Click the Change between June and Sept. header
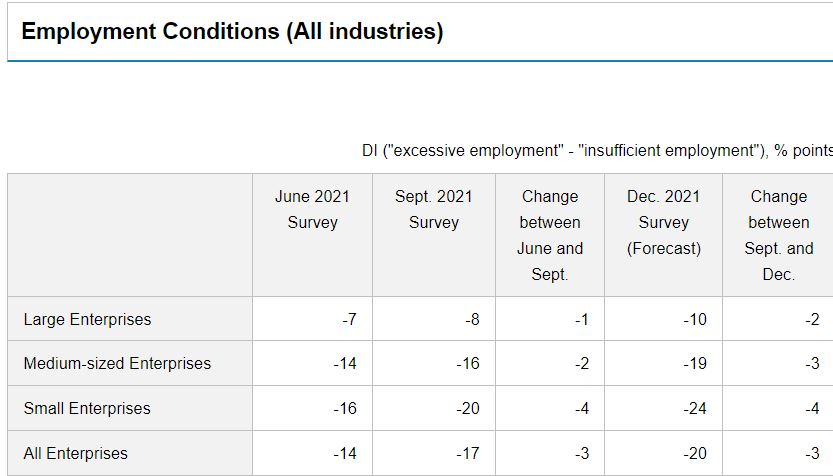Viewport: 833px width, 476px height. 549,235
